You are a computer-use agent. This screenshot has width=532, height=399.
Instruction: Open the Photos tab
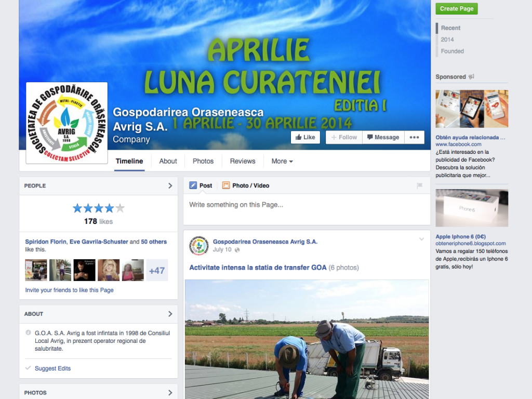(x=203, y=161)
